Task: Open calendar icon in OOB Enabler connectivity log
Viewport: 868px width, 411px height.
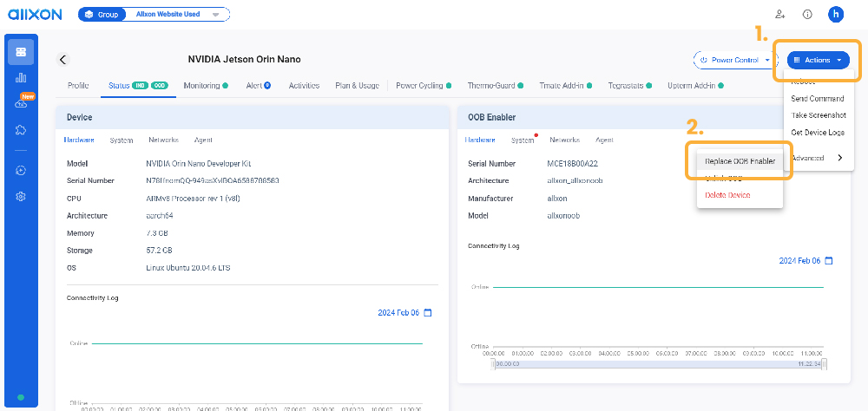Action: (829, 260)
